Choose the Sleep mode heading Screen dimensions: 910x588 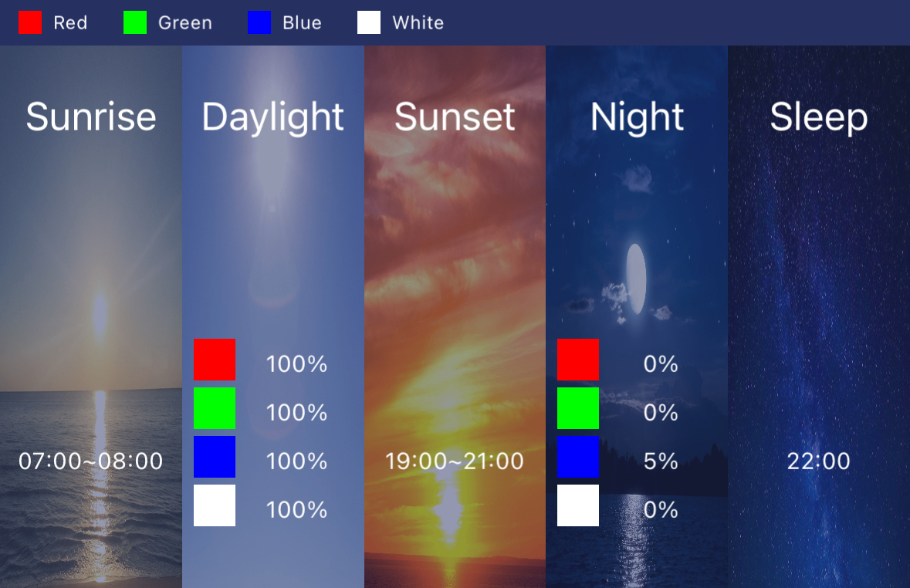[819, 117]
